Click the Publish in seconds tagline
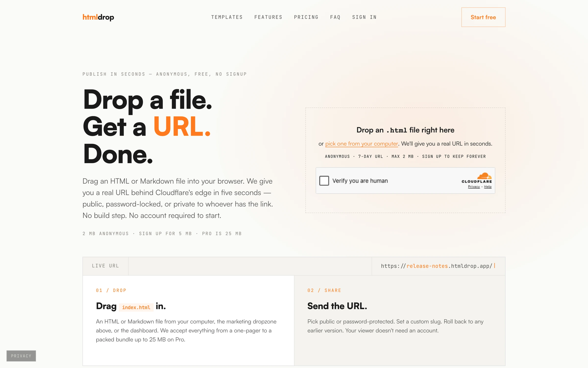This screenshot has height=368, width=588. tap(164, 74)
